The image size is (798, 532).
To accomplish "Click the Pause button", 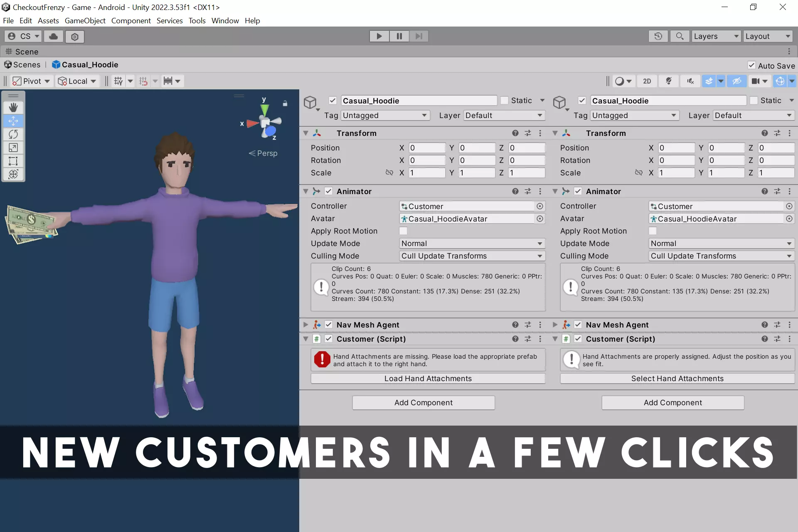I will point(399,36).
